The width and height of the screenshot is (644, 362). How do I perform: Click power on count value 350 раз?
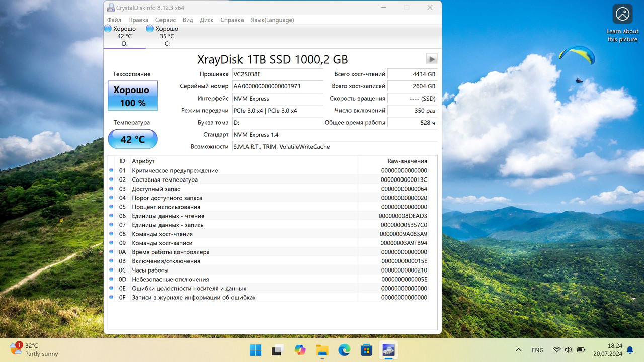click(x=413, y=111)
